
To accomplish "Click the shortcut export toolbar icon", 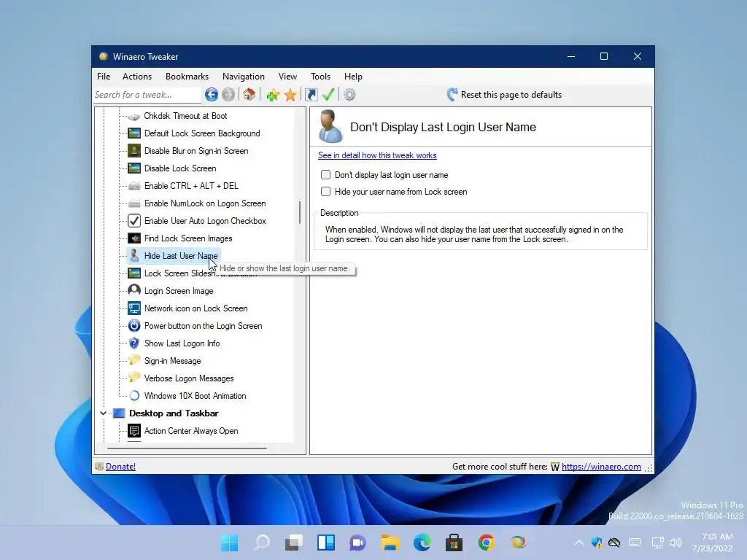I will pyautogui.click(x=311, y=95).
